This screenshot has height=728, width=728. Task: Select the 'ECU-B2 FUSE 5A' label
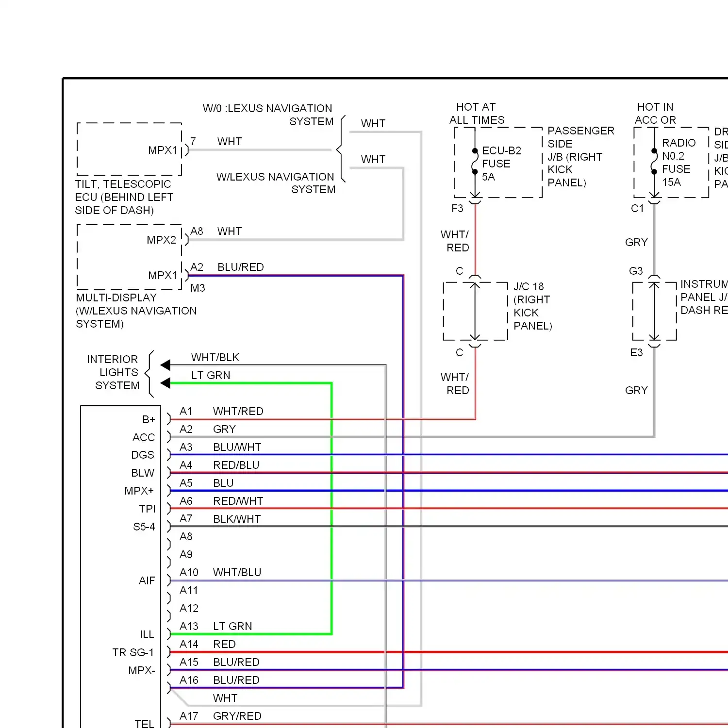coord(501,164)
